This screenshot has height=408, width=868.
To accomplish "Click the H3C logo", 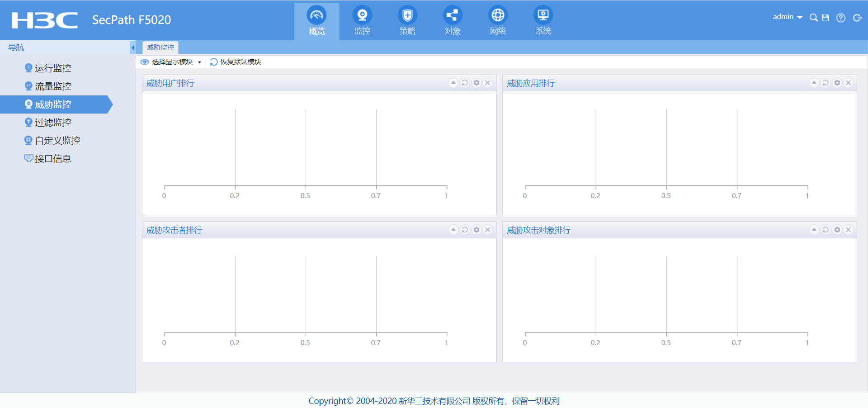I will tap(45, 20).
